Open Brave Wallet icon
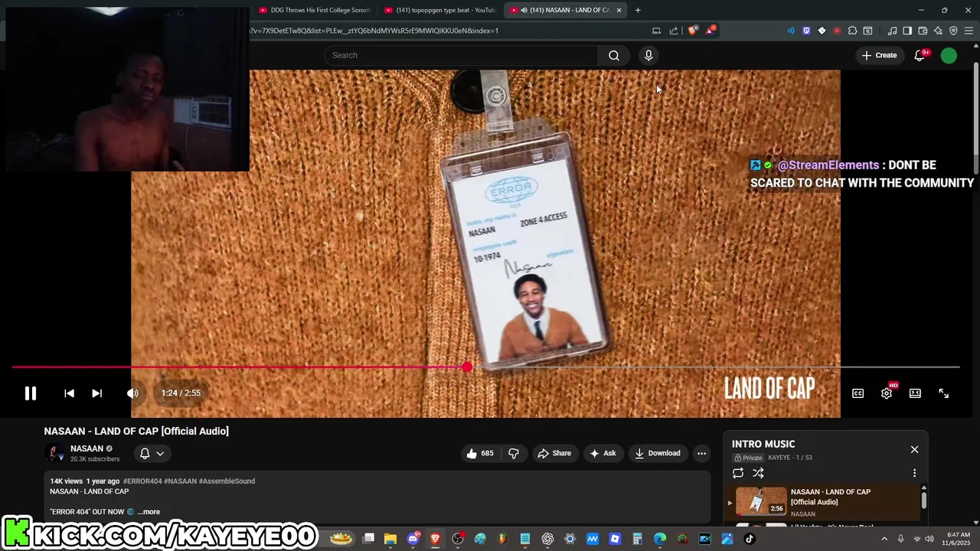Screen dimensions: 980x551 (x=923, y=31)
